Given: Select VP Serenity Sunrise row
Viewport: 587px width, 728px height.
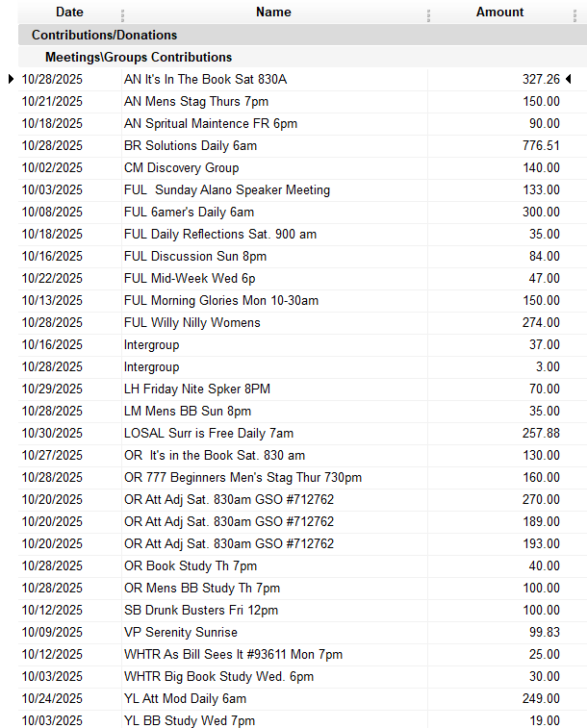Looking at the screenshot, I should (x=181, y=633).
